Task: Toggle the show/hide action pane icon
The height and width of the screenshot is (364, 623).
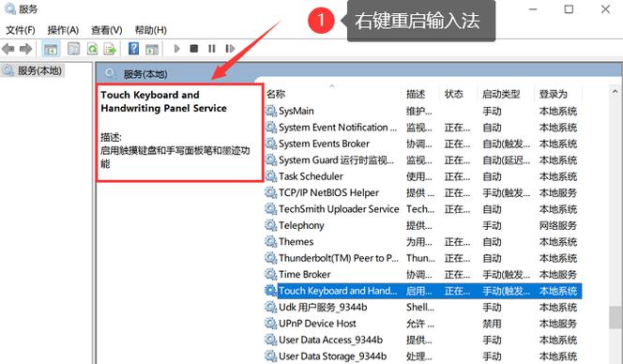Action: click(152, 49)
